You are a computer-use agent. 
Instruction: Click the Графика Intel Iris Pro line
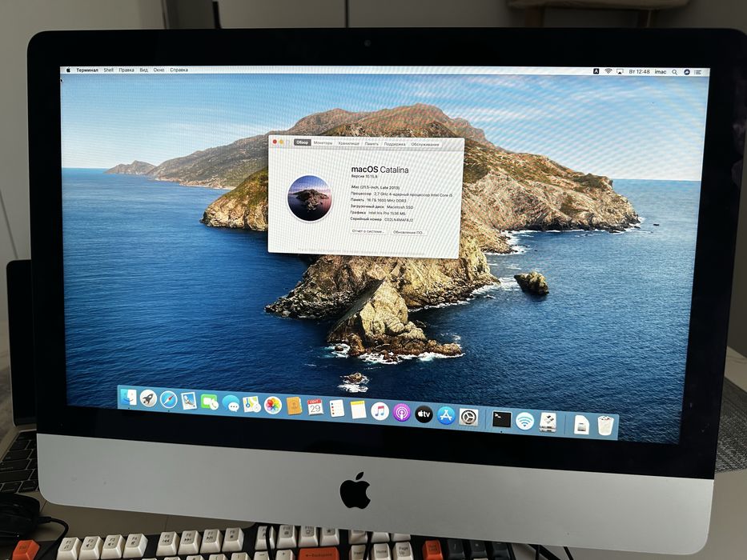(x=378, y=214)
